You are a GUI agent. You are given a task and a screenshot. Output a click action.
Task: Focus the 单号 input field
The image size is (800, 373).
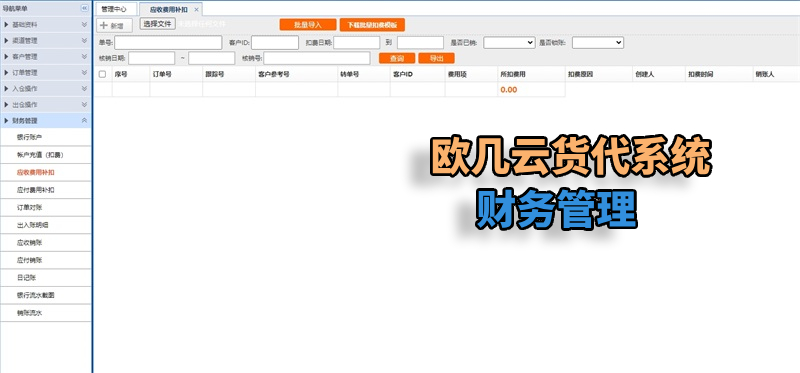point(168,43)
